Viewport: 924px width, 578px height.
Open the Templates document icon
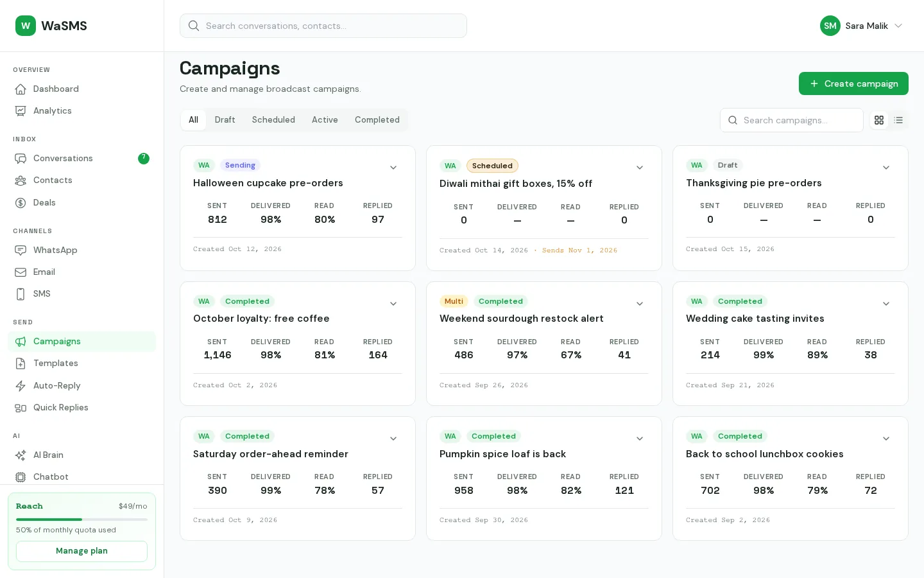21,363
